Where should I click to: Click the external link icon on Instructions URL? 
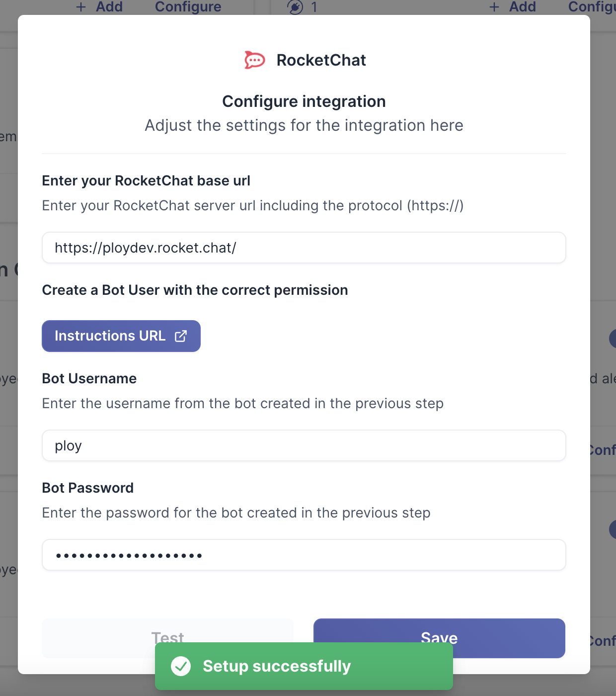coord(181,336)
